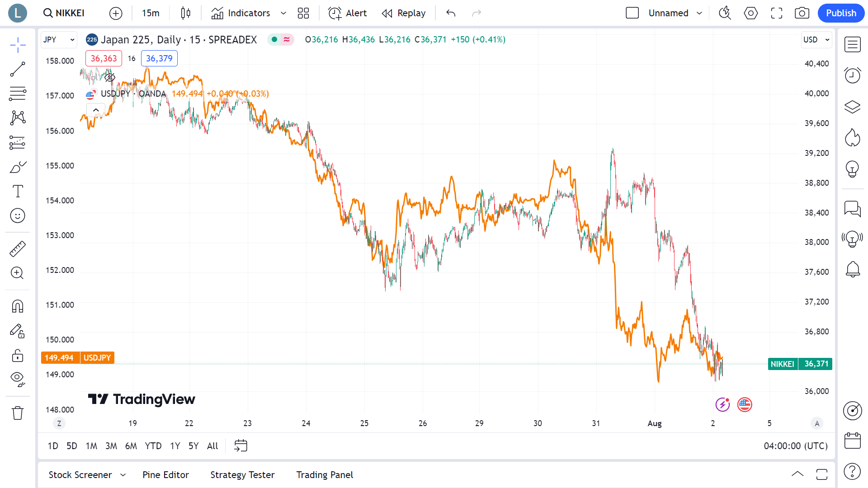Select the 5D time range
This screenshot has height=488, width=868.
(72, 446)
